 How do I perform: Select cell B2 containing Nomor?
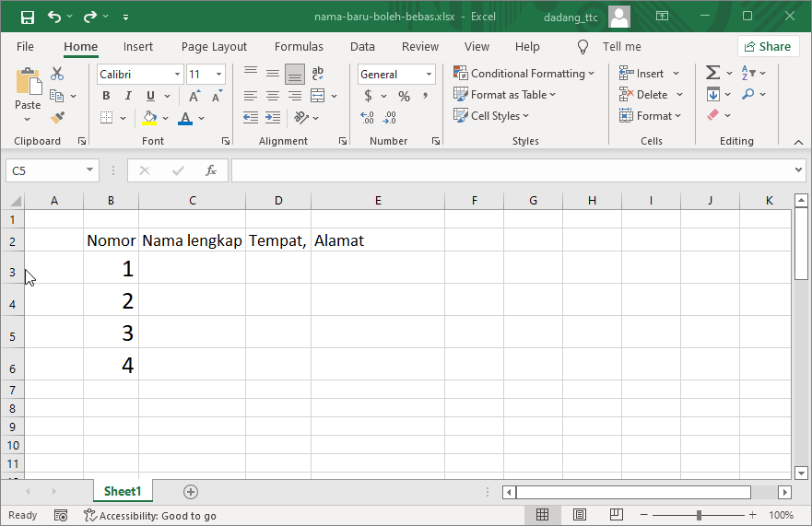click(111, 240)
